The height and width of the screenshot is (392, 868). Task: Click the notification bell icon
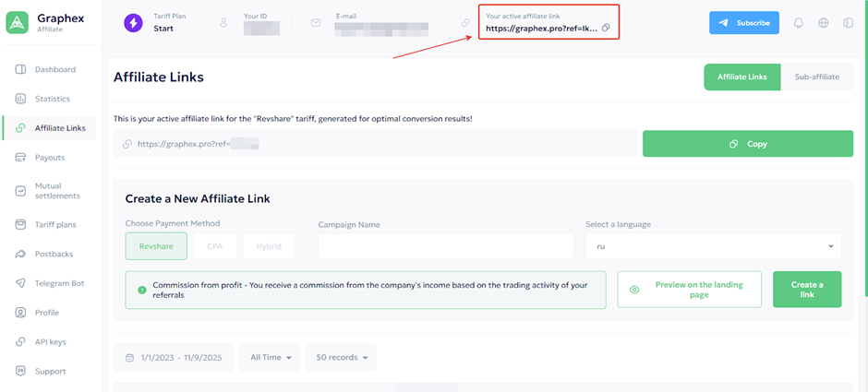(799, 23)
